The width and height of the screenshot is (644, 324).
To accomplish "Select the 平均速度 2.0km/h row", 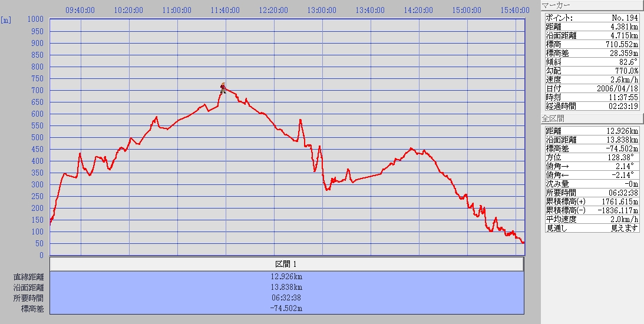I will coord(590,219).
